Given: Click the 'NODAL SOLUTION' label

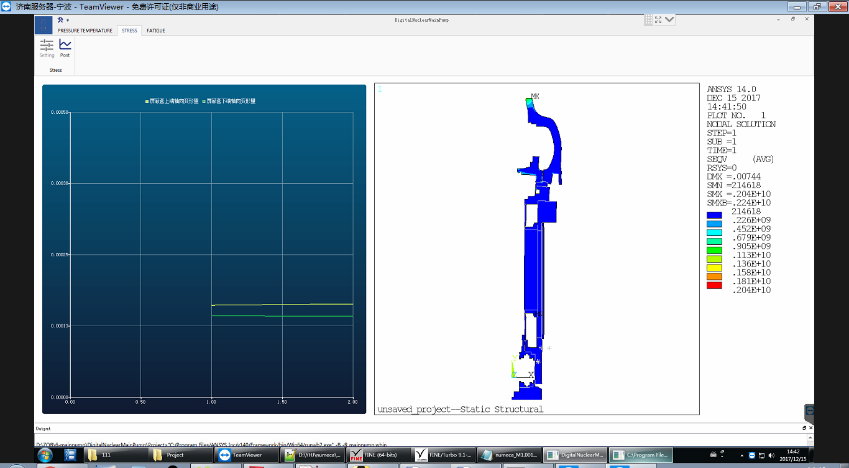Looking at the screenshot, I should point(741,124).
